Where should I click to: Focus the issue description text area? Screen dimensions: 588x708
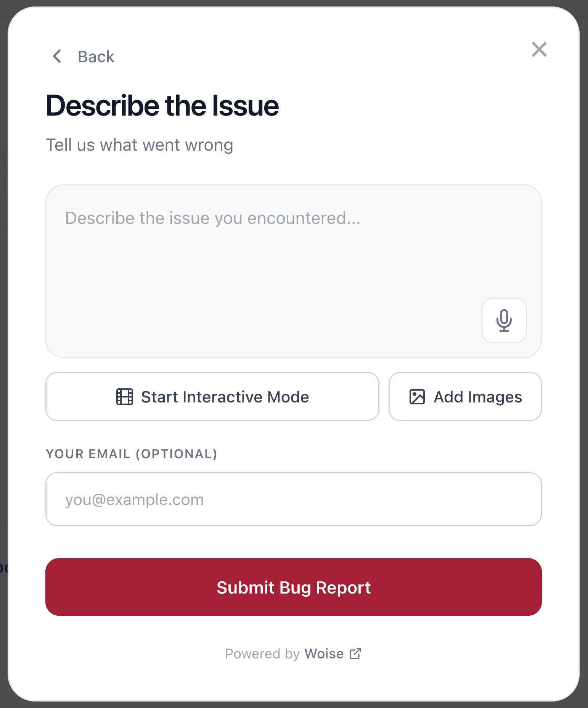(294, 271)
